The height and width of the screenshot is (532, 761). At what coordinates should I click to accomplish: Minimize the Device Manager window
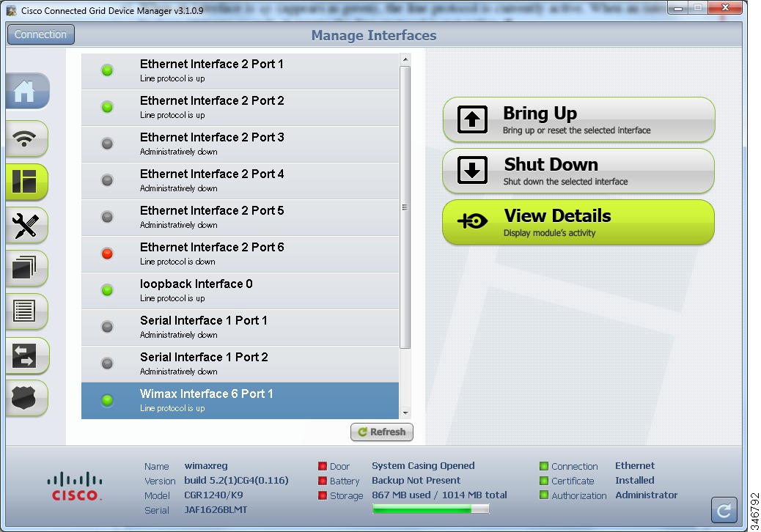(678, 8)
